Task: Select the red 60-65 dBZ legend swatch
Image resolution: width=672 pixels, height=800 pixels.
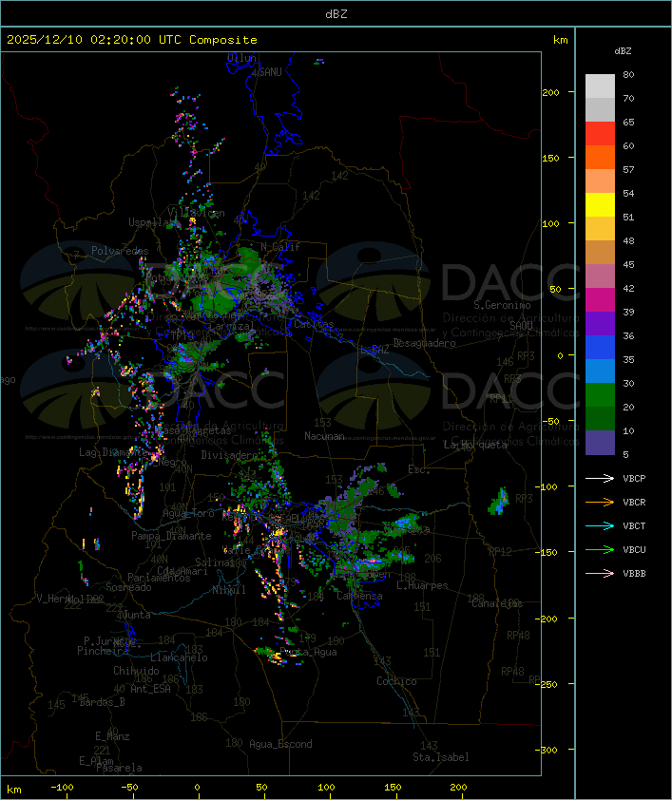Action: 600,134
